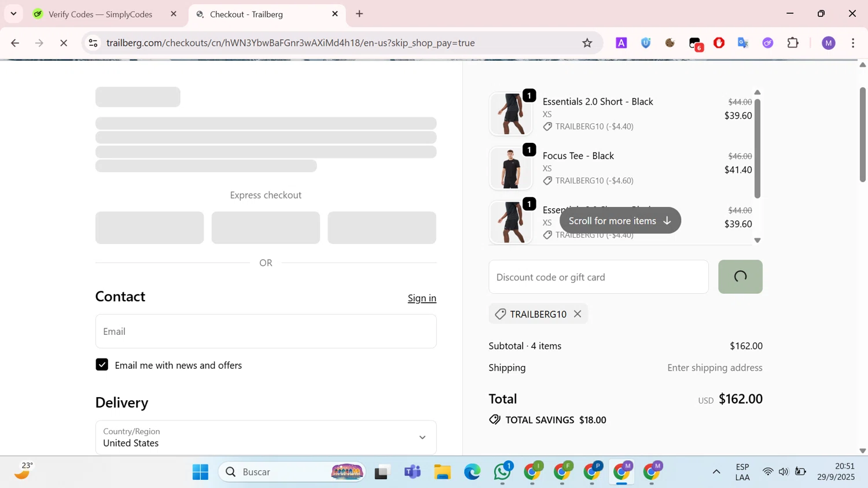Go back to the previous page

[x=15, y=43]
